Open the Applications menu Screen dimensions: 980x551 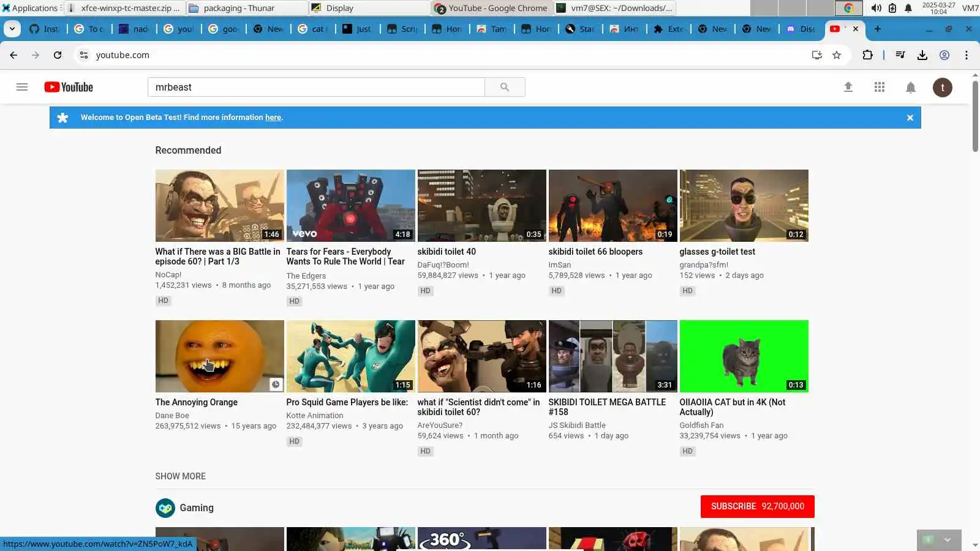tap(31, 8)
